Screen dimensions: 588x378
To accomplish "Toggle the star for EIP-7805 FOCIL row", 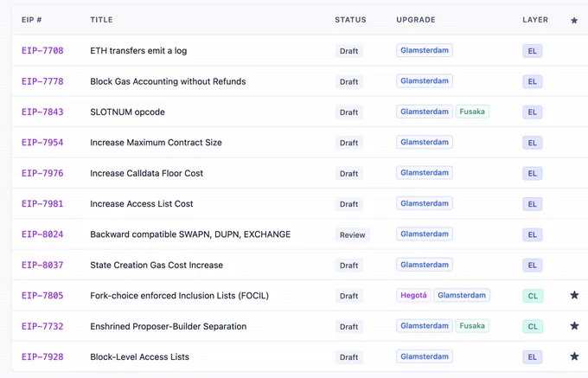I will click(574, 295).
